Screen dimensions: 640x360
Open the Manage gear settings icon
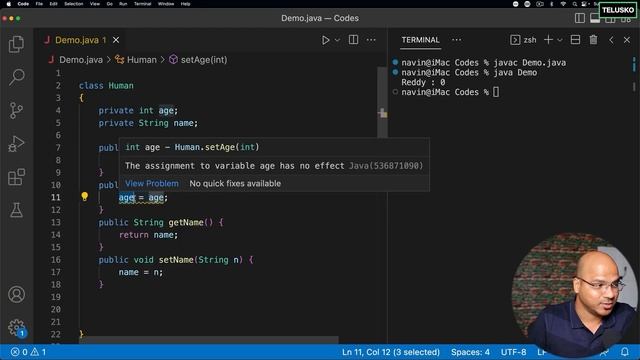[x=16, y=327]
